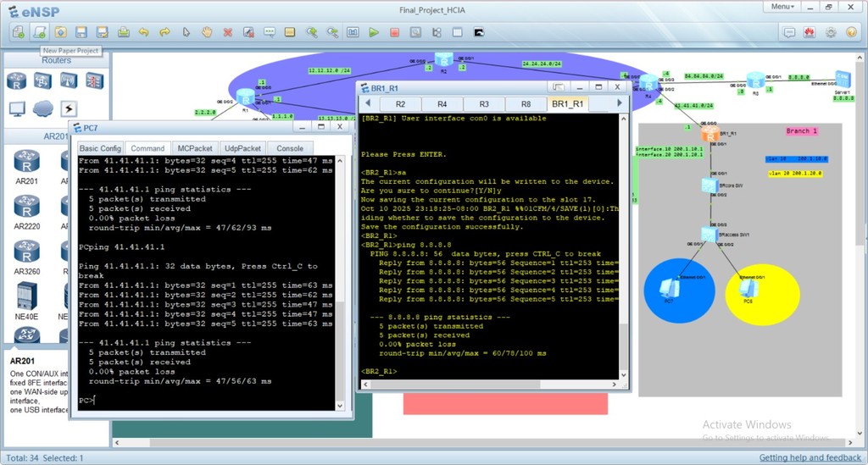This screenshot has width=868, height=465.
Task: Click the red Stop Device icon
Action: [394, 32]
